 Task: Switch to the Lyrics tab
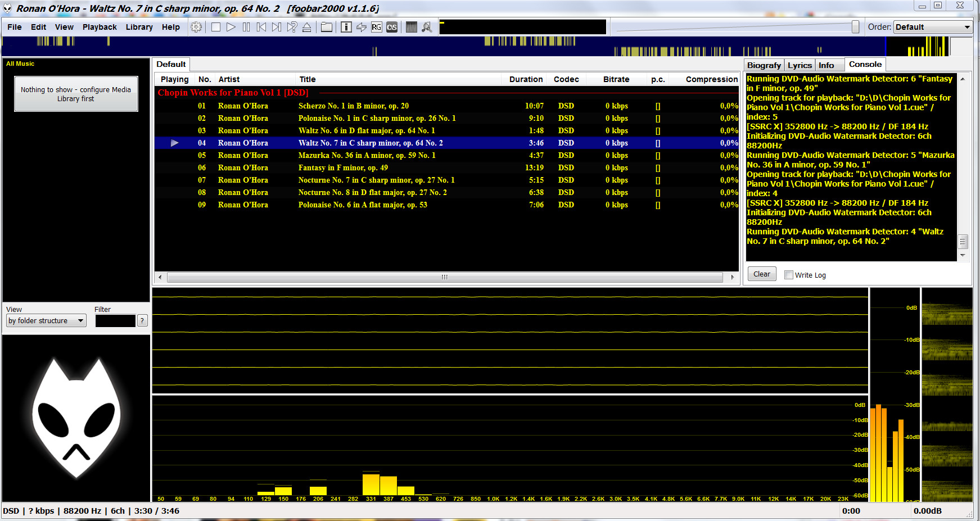pos(800,65)
